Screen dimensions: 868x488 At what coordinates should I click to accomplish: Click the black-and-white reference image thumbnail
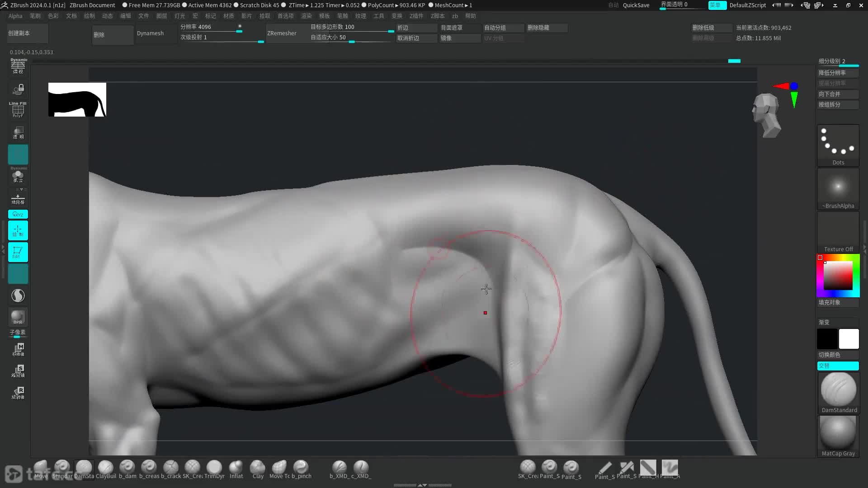click(77, 99)
